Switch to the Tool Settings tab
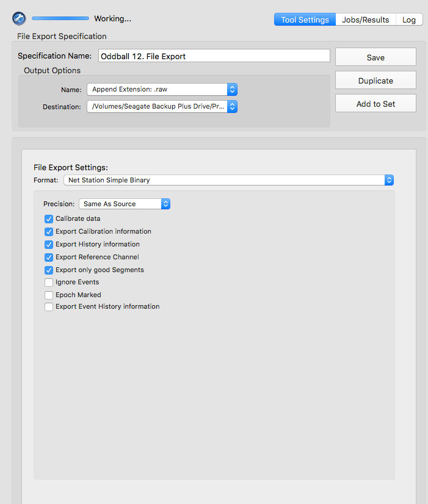Viewport: 428px width, 504px height. click(x=305, y=20)
